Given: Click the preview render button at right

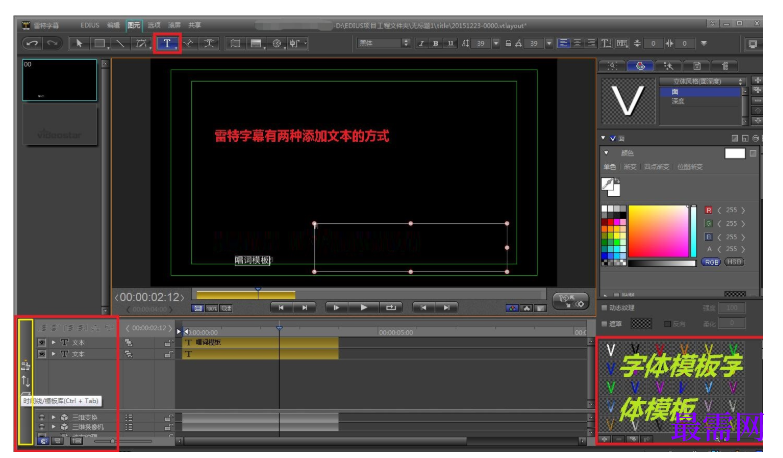Looking at the screenshot, I should point(571,301).
